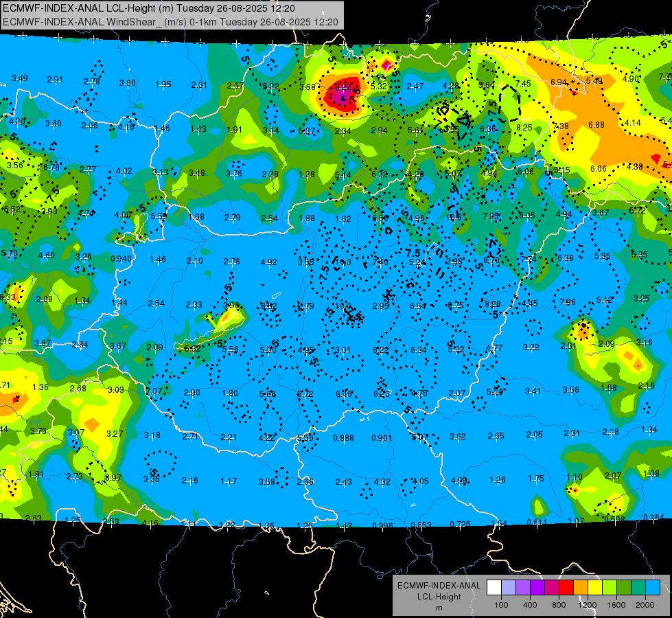Screen dimensions: 672x618
Task: Click the lime green legend swatch
Action: tap(610, 588)
